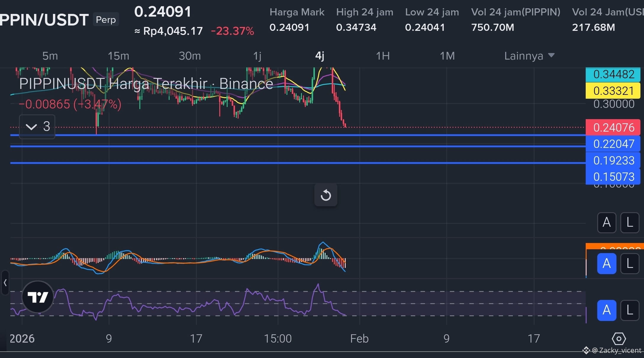The image size is (644, 358).
Task: Toggle log scale L on RSI pane
Action: point(629,310)
